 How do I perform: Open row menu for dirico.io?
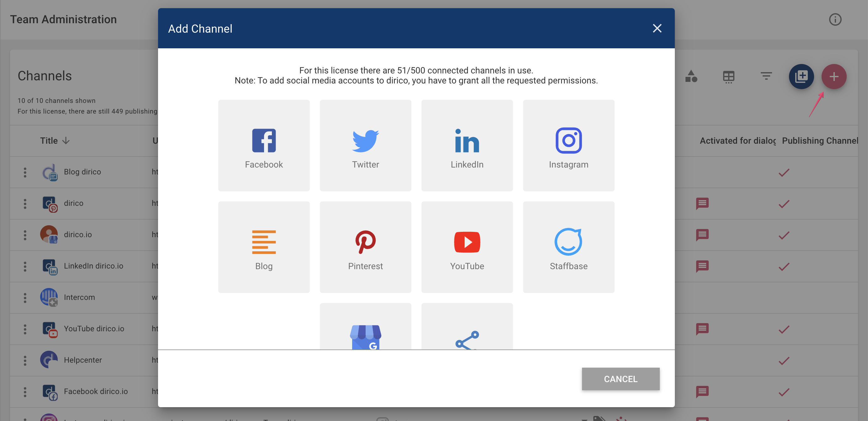(25, 235)
